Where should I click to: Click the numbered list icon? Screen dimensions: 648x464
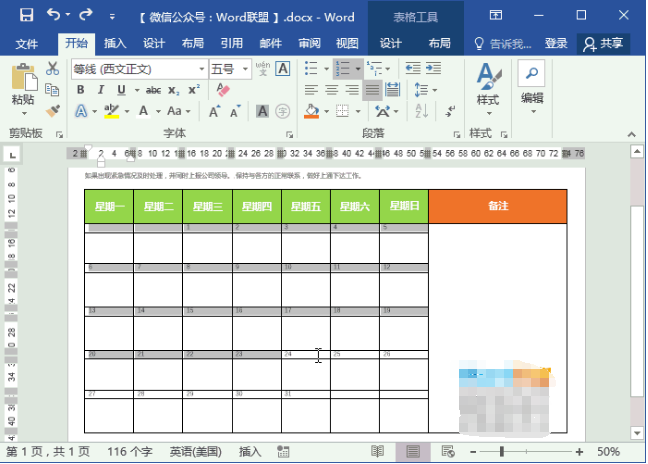(343, 68)
